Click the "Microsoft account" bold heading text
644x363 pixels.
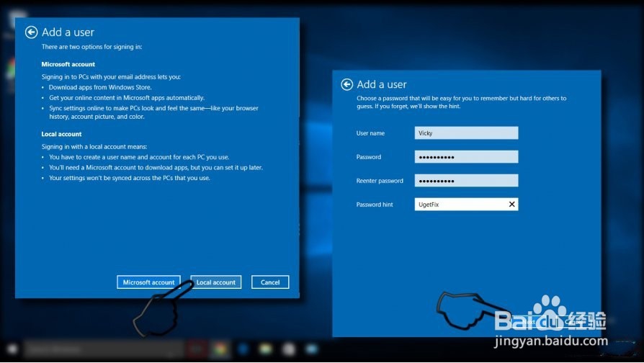(x=68, y=65)
